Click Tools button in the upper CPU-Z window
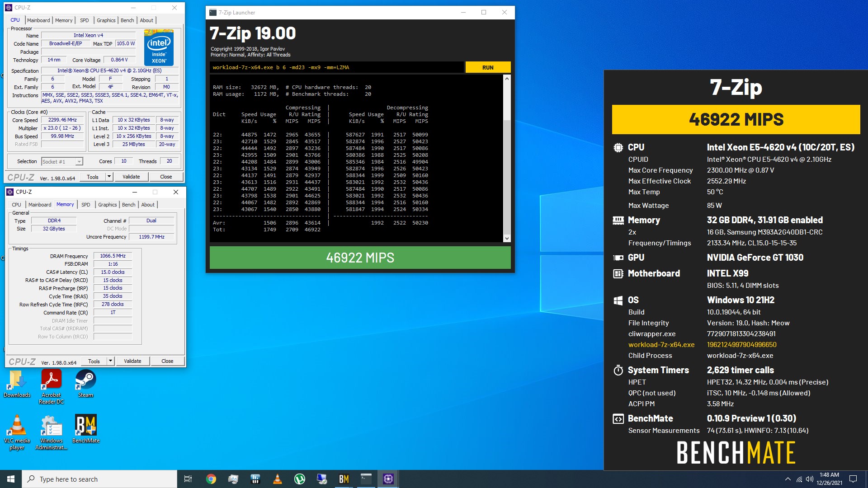 point(93,177)
